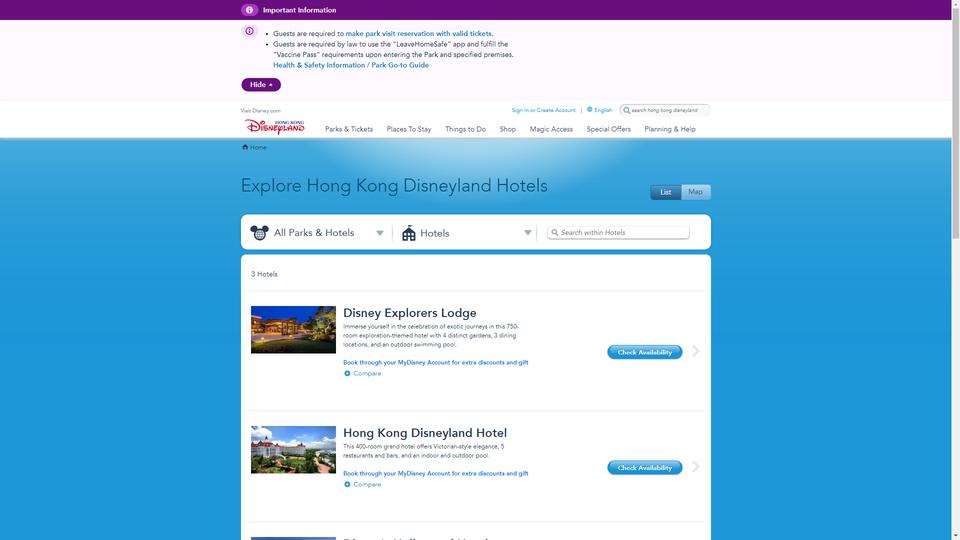Click the Mickey globe icon for All Parks & Hotels
This screenshot has width=960, height=540.
point(259,233)
